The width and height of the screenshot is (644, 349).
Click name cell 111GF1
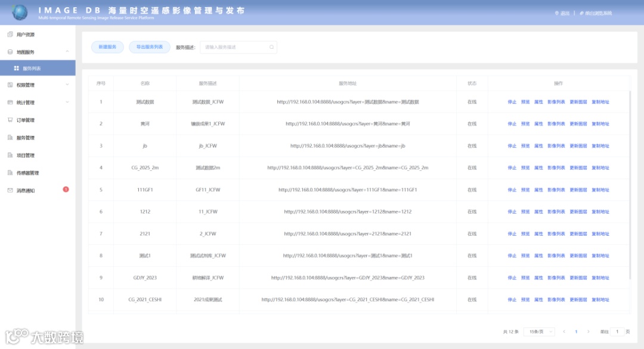point(145,190)
